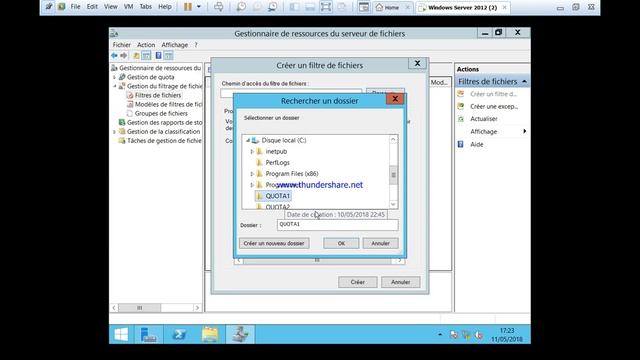Click the back arrow in the MMC toolbar

click(114, 56)
